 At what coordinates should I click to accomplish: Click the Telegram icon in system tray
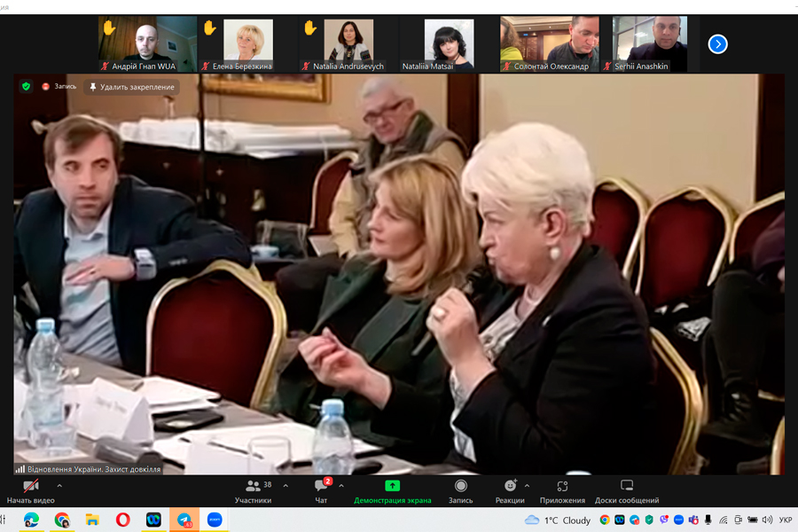[x=634, y=520]
